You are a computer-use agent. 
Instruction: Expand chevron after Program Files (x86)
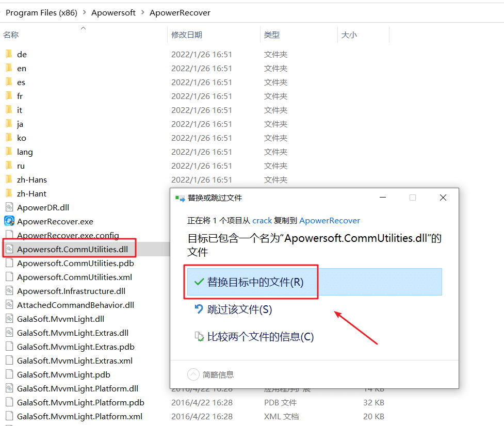click(85, 12)
